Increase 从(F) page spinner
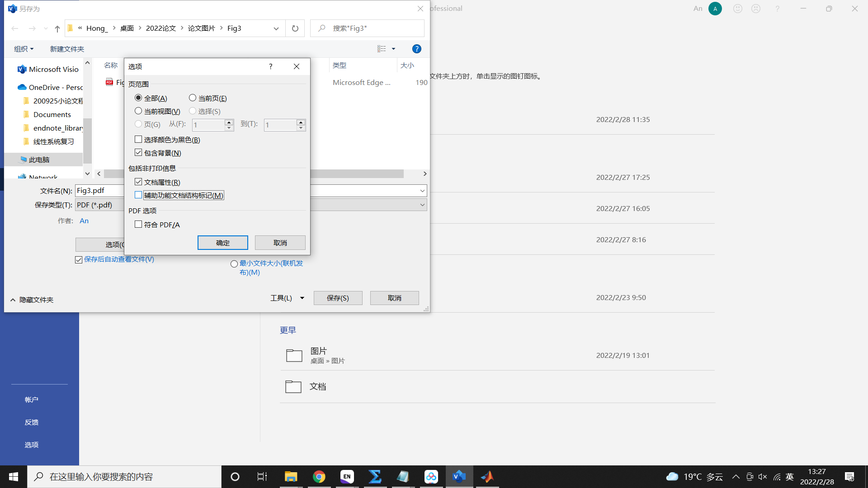Screen dimensions: 868x488 [229, 122]
